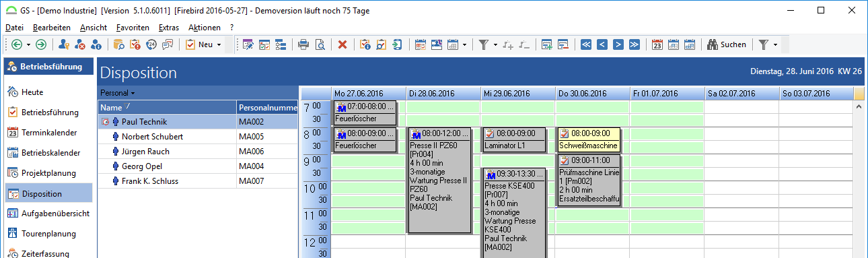Click the calendar 23 today icon

(x=657, y=44)
